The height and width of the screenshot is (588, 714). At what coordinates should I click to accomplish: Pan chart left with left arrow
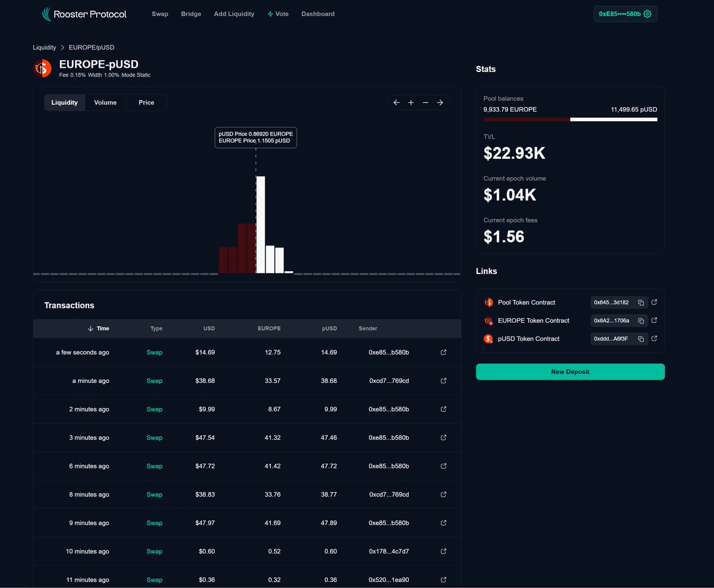pos(396,102)
